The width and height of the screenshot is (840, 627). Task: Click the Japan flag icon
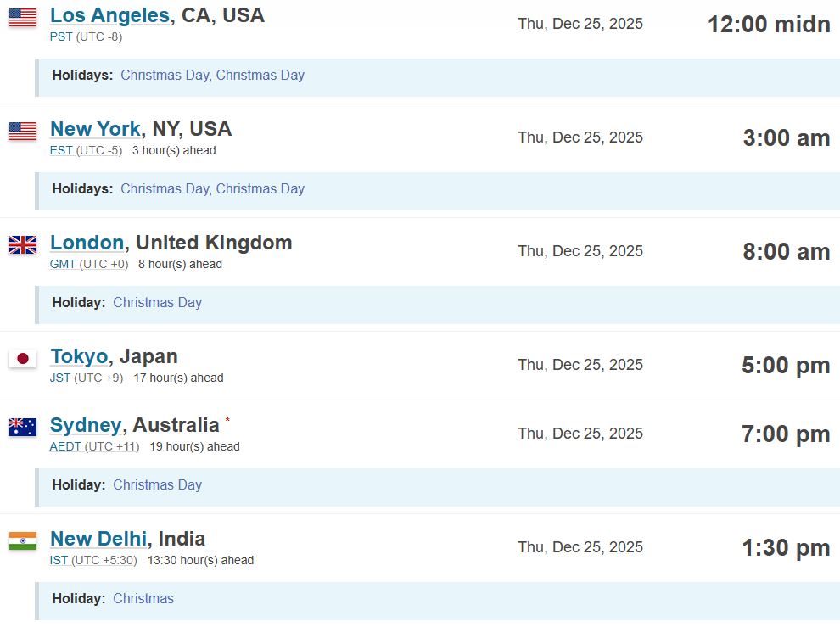(23, 358)
